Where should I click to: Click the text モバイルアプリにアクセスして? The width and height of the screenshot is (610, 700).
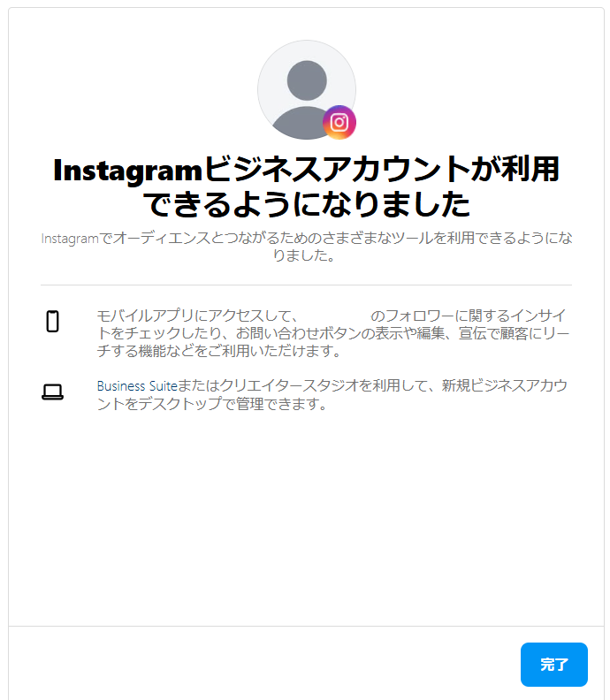[194, 316]
